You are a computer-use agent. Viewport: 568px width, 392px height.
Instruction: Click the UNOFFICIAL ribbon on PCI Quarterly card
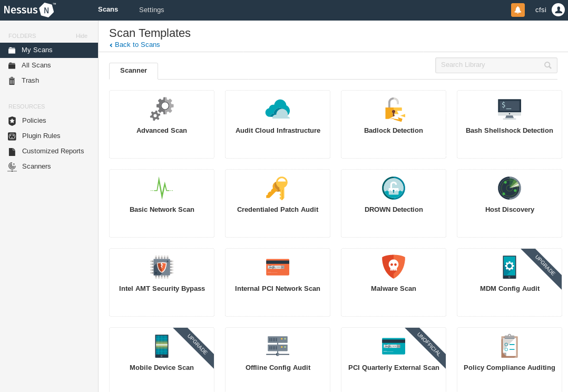pyautogui.click(x=429, y=344)
